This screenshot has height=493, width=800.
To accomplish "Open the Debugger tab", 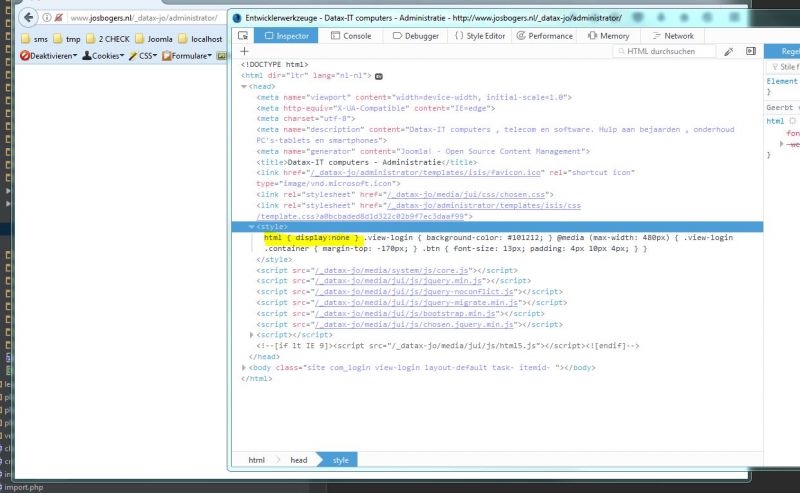I will [x=416, y=36].
